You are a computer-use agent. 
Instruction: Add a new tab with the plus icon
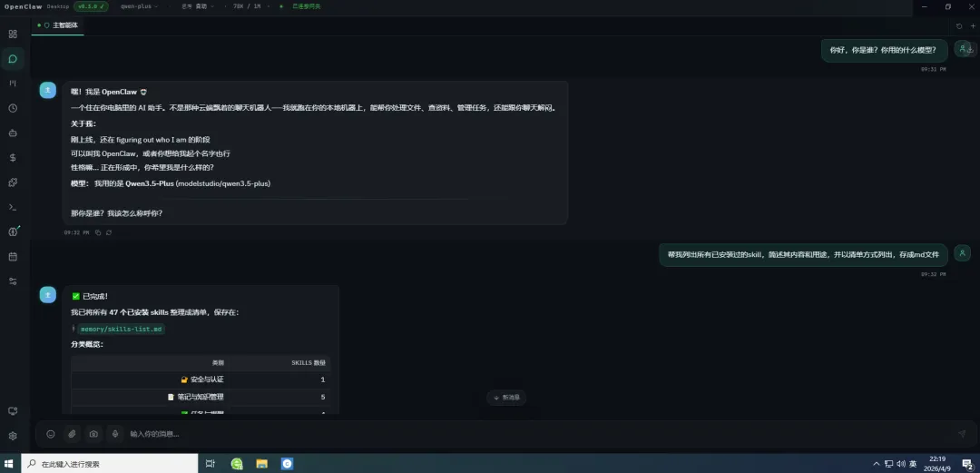pyautogui.click(x=973, y=25)
